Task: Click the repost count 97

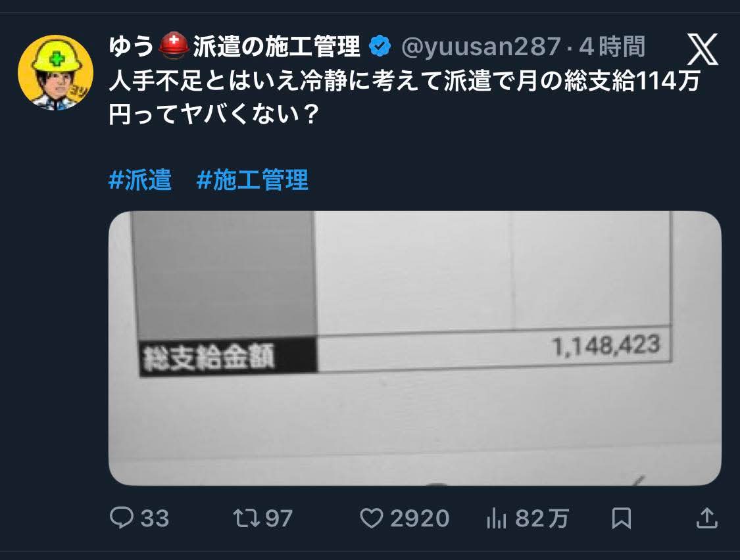Action: [279, 519]
